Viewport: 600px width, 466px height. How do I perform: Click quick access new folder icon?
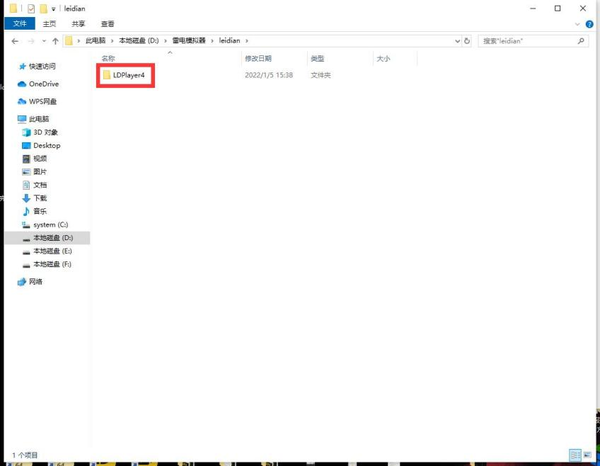[x=44, y=8]
